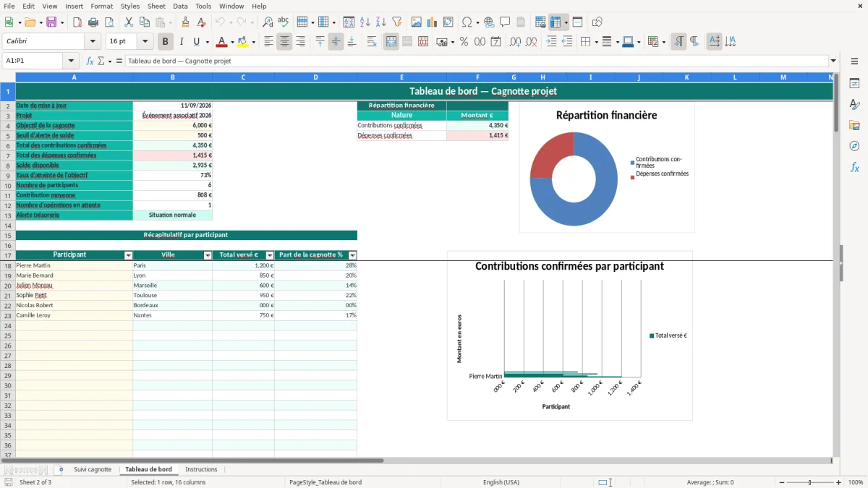This screenshot has width=868, height=488.
Task: Open the sidebar Navigator panel
Action: (x=854, y=146)
